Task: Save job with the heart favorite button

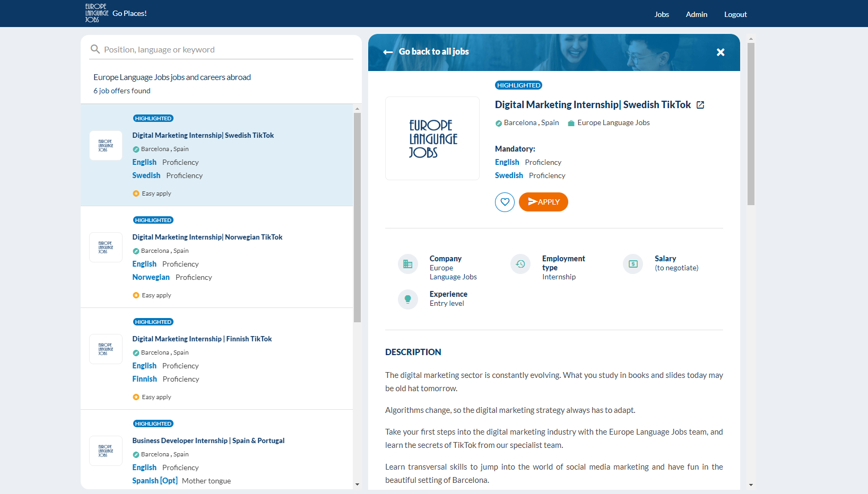Action: click(505, 202)
